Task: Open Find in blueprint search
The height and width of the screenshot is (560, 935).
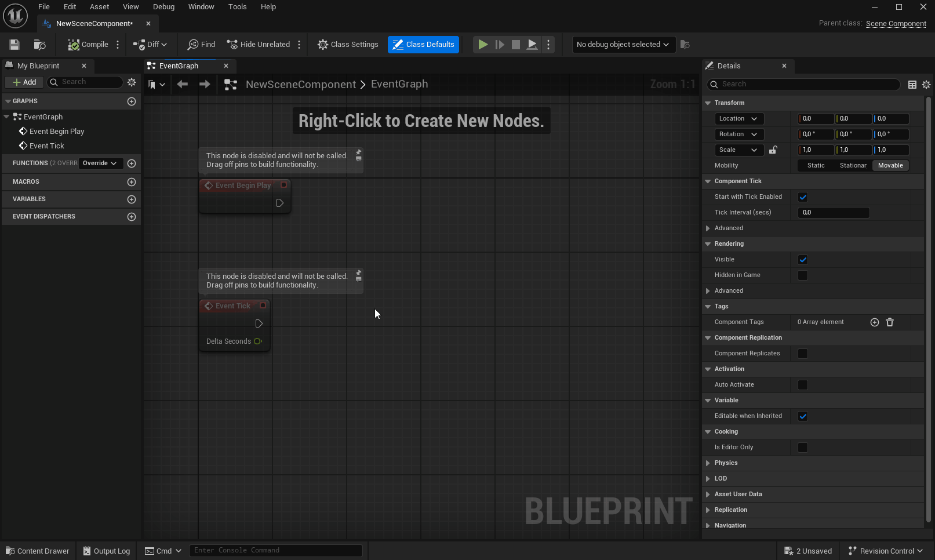Action: coord(201,45)
